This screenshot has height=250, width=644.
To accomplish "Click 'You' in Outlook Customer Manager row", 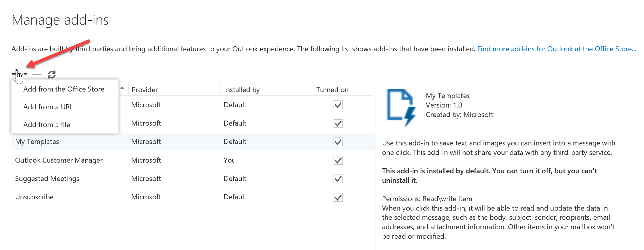I will coord(230,160).
